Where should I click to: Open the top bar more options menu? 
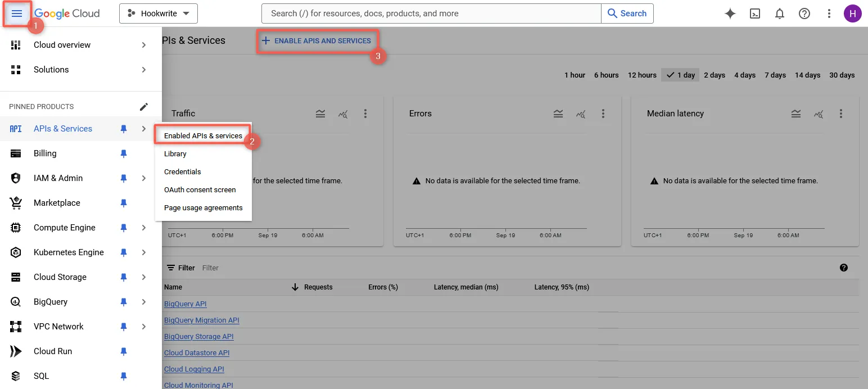coord(829,13)
